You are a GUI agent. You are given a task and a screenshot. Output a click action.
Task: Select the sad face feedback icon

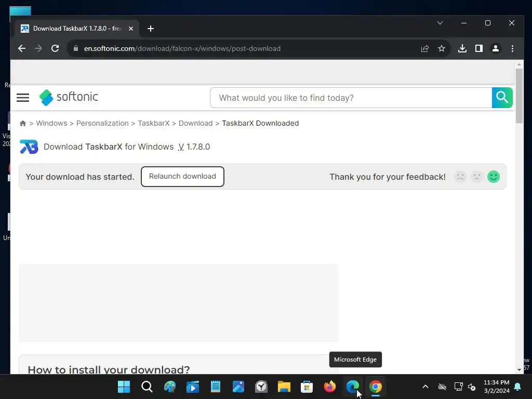[x=460, y=177]
